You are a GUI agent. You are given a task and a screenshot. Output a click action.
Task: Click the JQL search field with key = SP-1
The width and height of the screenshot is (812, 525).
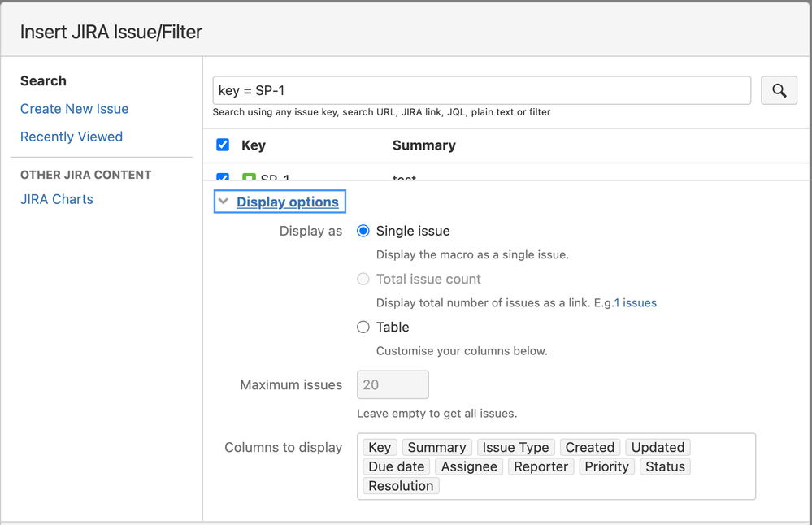(482, 90)
